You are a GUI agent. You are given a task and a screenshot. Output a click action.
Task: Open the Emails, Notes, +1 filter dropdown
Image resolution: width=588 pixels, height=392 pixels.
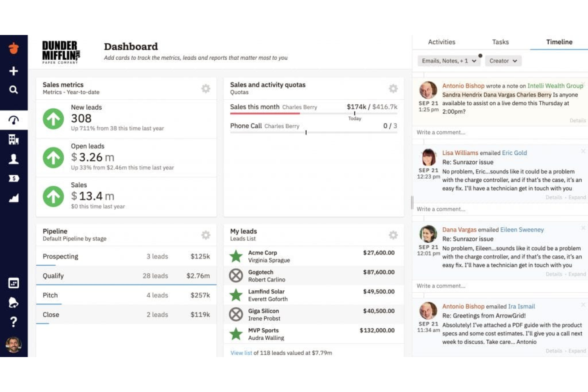point(449,61)
